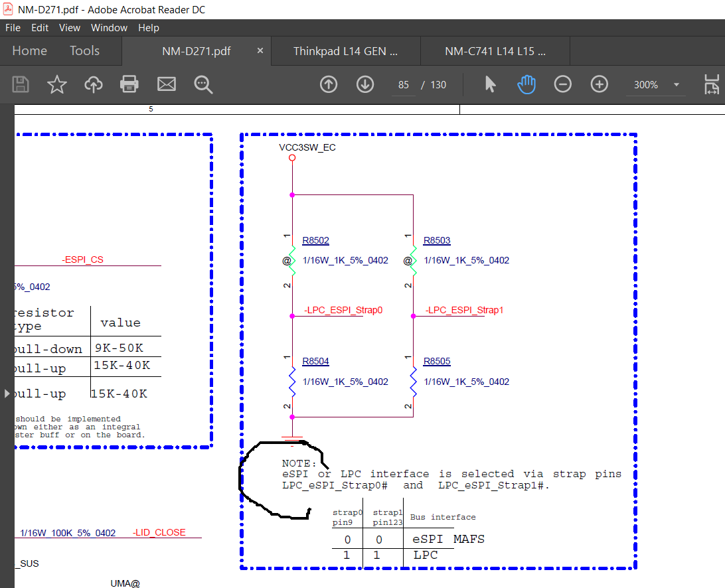Activate the Hand pan tool
The image size is (725, 588).
pos(526,84)
